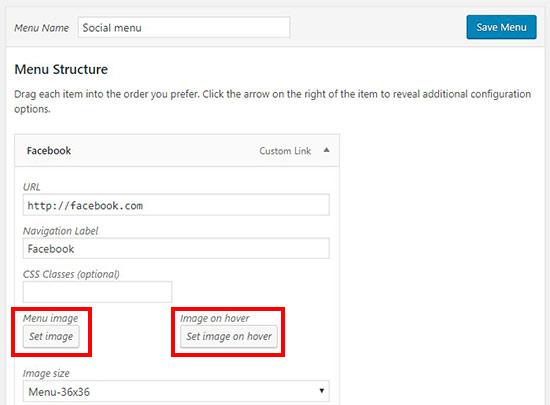Screen dimensions: 550x405
Task: Click the Menu Structure heading
Action: [x=61, y=69]
